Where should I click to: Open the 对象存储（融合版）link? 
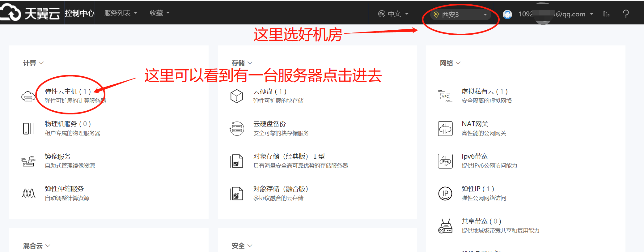[281, 189]
